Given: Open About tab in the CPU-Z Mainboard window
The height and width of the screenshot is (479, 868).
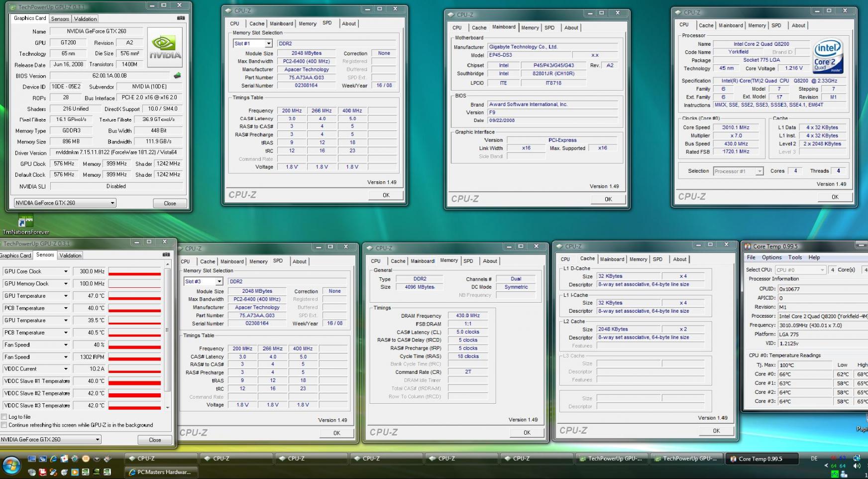Looking at the screenshot, I should tap(571, 28).
